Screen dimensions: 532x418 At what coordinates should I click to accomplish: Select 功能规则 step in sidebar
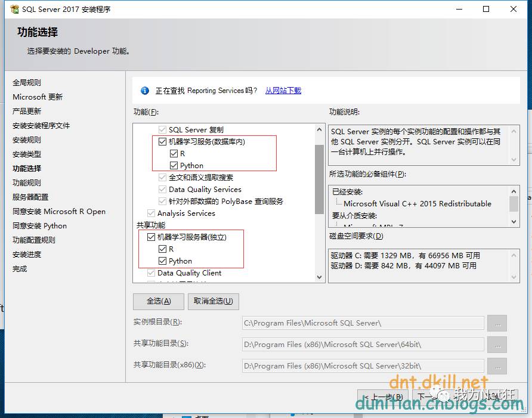(x=27, y=183)
